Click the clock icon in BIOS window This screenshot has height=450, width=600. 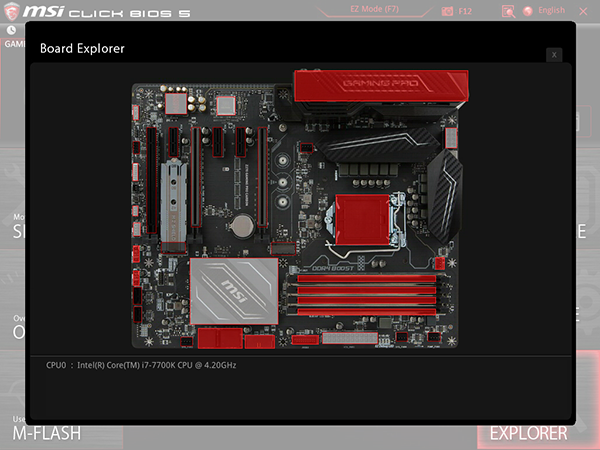11,30
